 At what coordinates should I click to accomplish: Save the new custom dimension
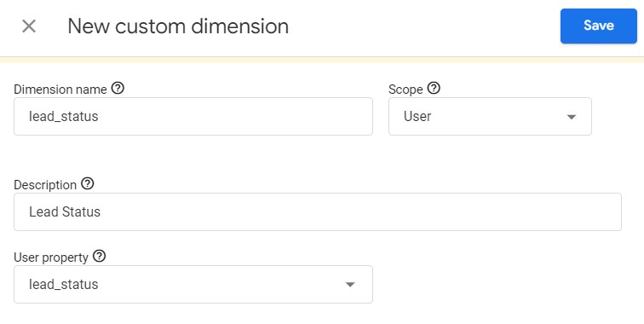point(598,26)
